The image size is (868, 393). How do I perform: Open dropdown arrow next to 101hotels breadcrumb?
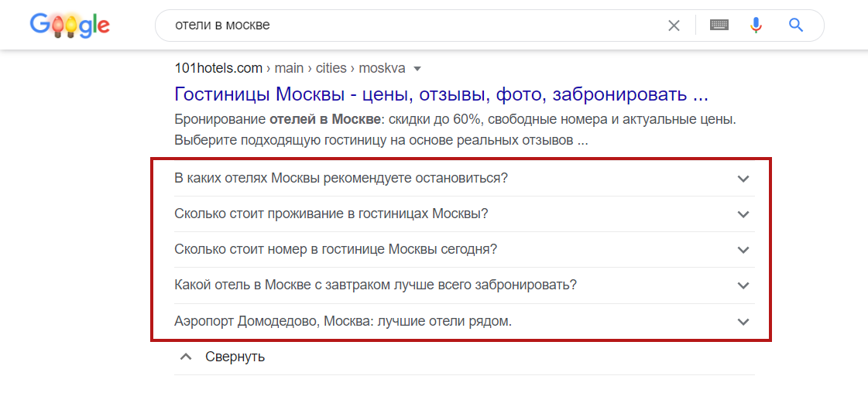[x=417, y=69]
